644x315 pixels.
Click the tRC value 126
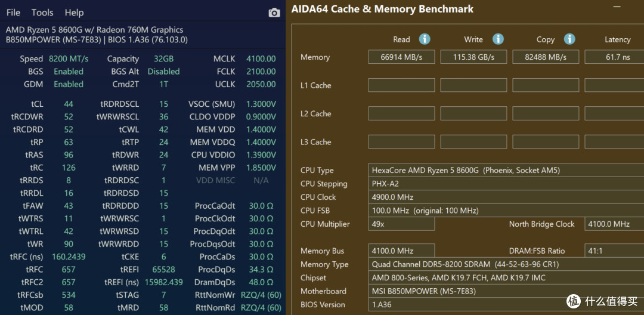(x=69, y=168)
